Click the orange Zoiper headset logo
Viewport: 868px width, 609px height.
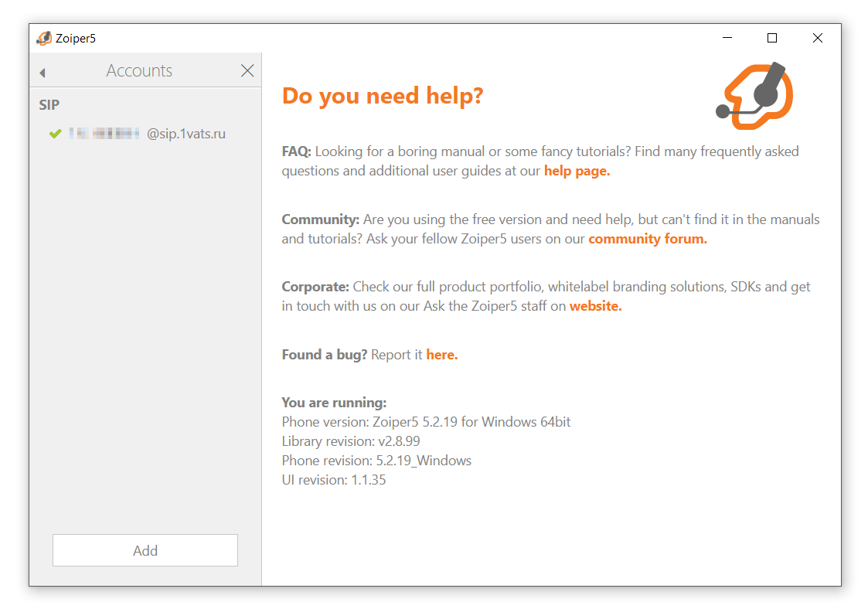point(754,96)
